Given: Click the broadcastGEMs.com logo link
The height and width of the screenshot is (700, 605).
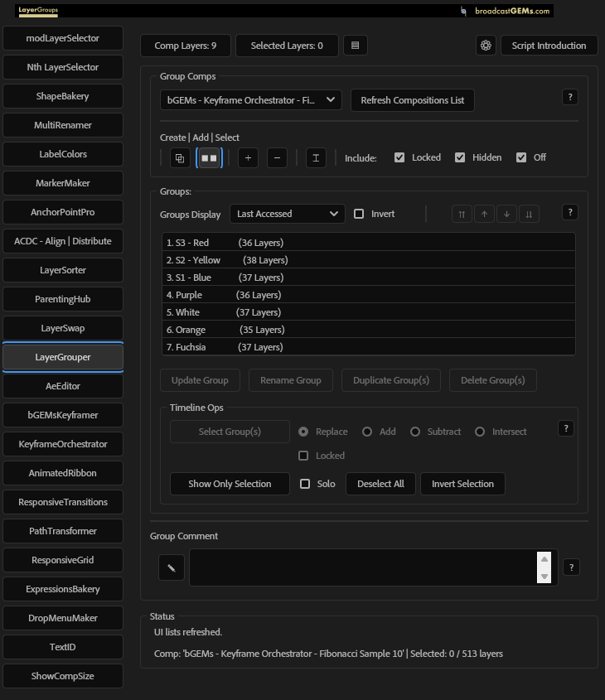Looking at the screenshot, I should coord(506,11).
